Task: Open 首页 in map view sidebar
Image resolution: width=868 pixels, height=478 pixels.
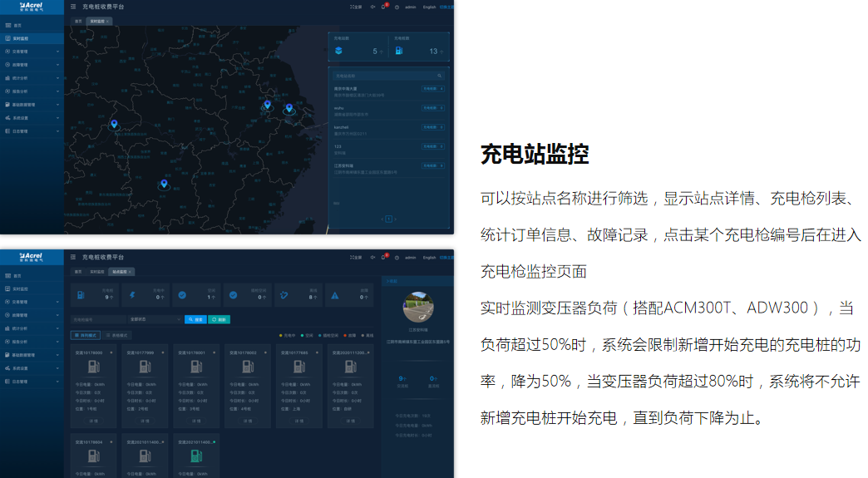Action: (32, 26)
